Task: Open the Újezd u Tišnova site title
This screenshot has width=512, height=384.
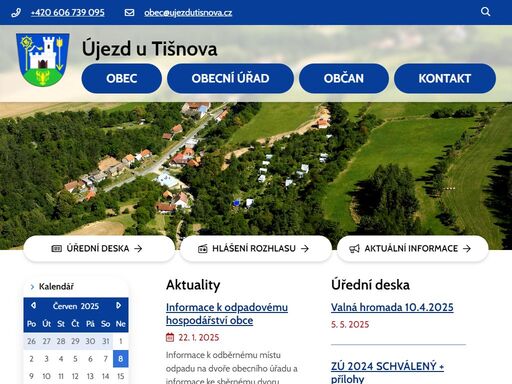Action: pos(150,49)
